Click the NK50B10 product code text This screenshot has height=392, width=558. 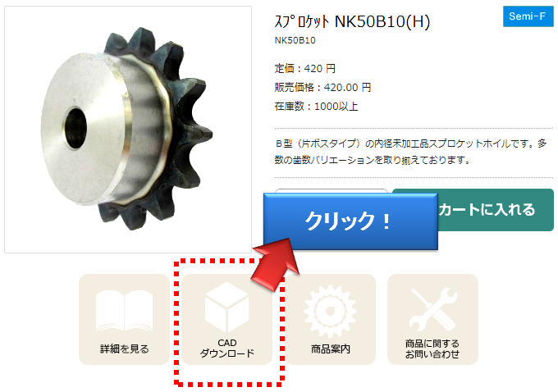pos(295,40)
